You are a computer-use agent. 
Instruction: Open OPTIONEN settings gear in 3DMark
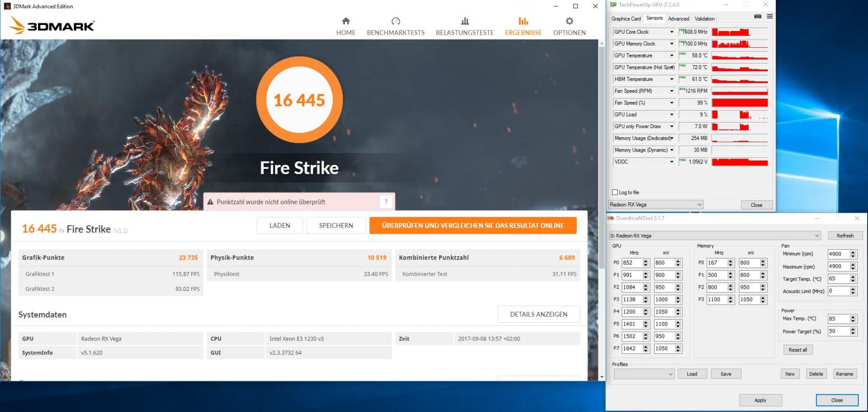tap(569, 21)
